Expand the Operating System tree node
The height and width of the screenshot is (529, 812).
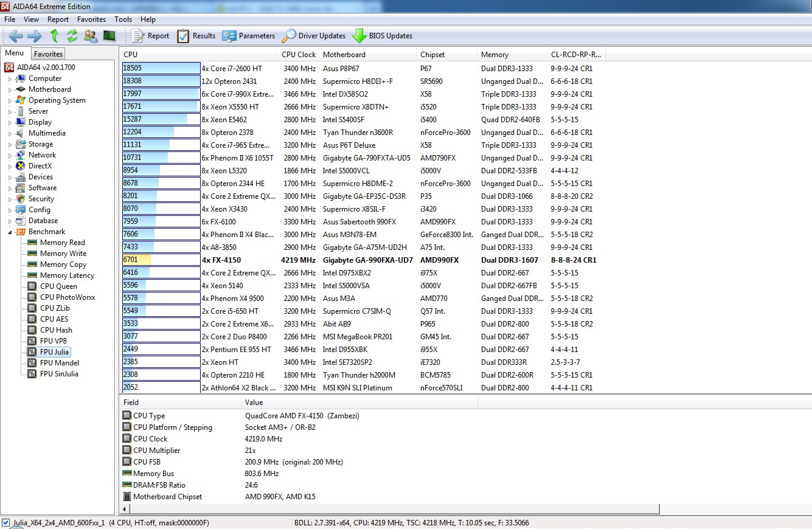pos(10,101)
